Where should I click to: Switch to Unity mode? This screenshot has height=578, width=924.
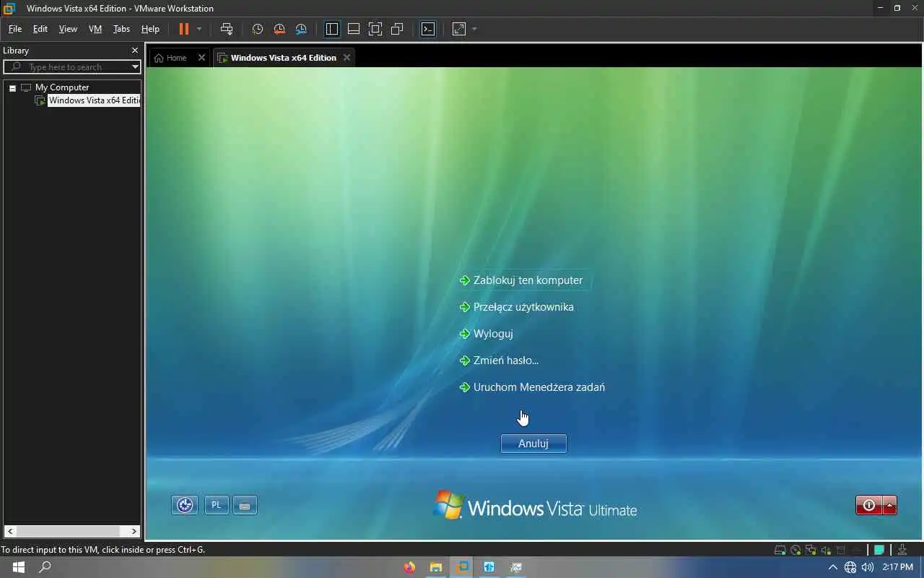[397, 29]
